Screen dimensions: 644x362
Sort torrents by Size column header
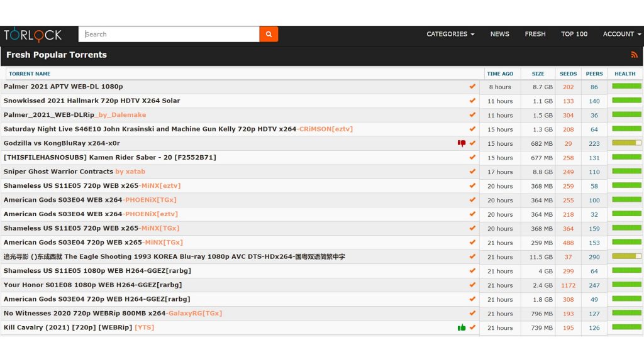pos(538,74)
